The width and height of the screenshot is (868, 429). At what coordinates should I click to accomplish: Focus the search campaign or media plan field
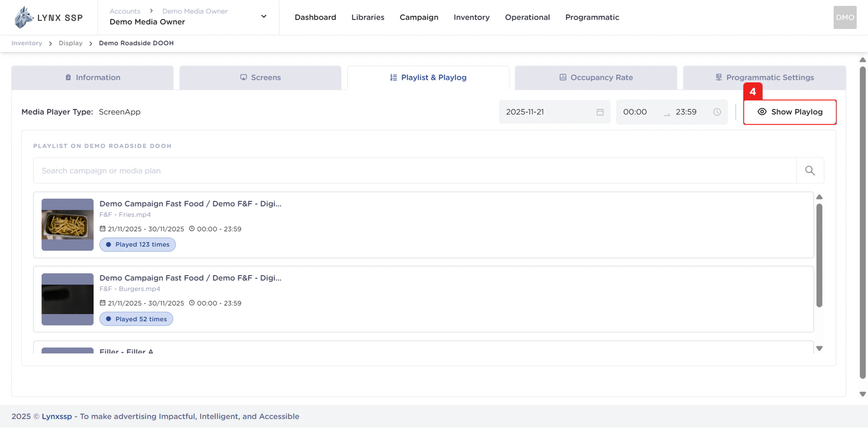point(415,171)
